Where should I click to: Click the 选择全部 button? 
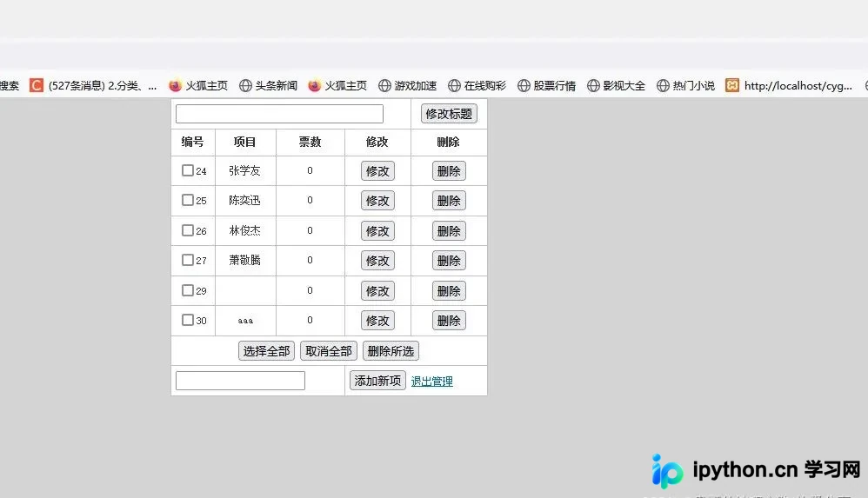[x=266, y=351]
